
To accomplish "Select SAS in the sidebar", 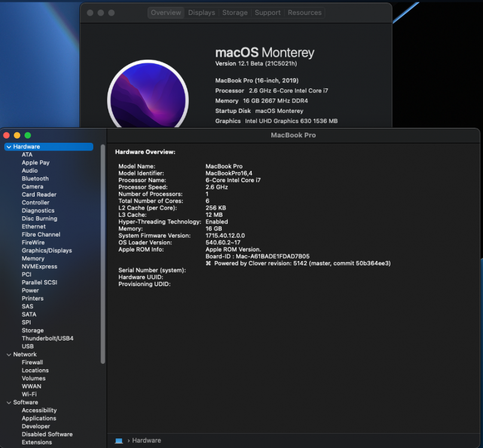I will click(27, 306).
